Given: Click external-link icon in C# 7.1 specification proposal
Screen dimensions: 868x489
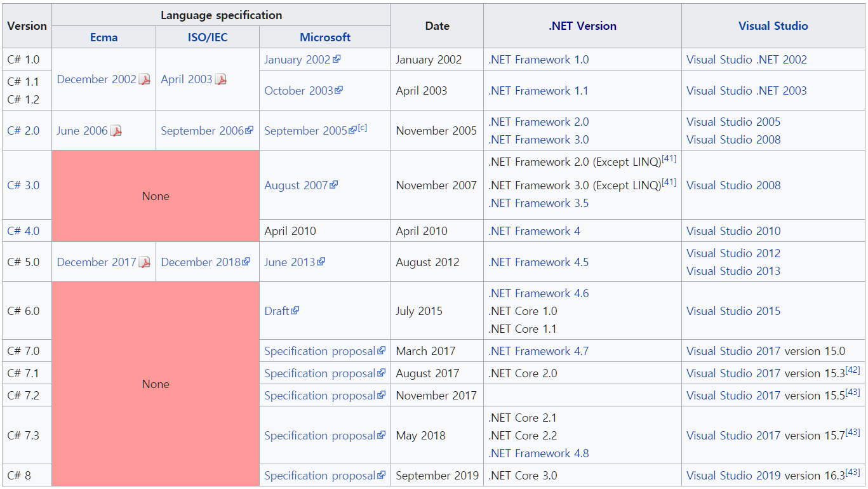Looking at the screenshot, I should pos(382,373).
